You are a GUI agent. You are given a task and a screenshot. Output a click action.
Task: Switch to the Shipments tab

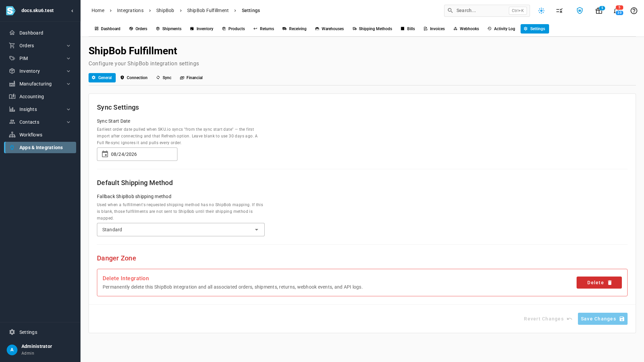pyautogui.click(x=169, y=29)
